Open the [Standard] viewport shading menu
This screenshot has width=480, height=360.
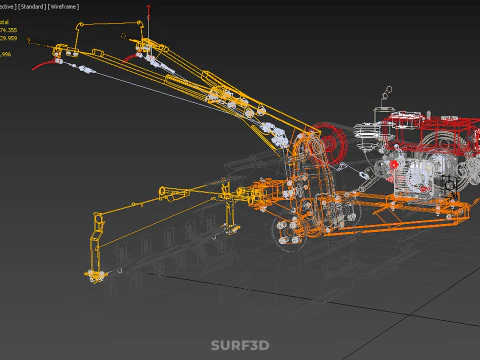click(32, 7)
